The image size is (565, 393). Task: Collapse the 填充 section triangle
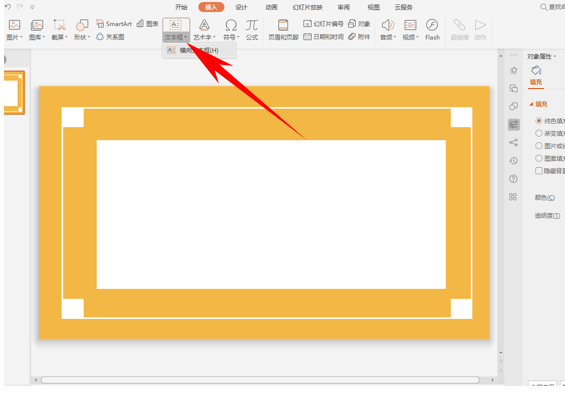click(531, 104)
